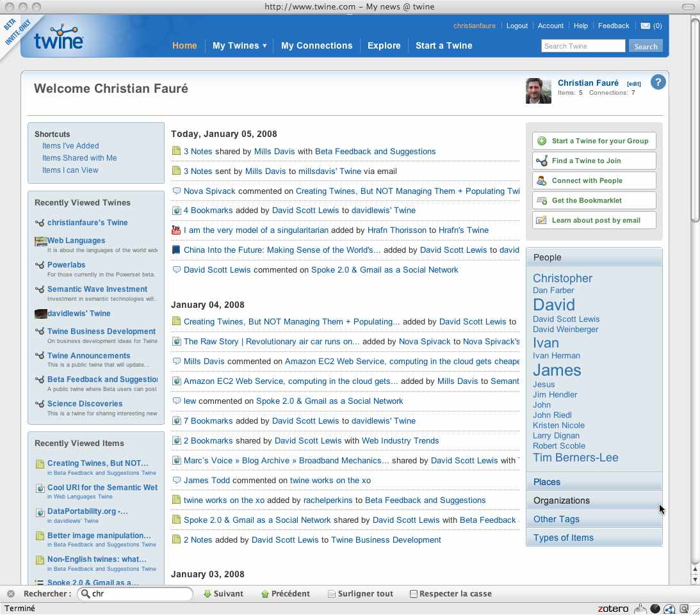Click the twine logo
Viewport: 700px width, 615px height.
[58, 38]
